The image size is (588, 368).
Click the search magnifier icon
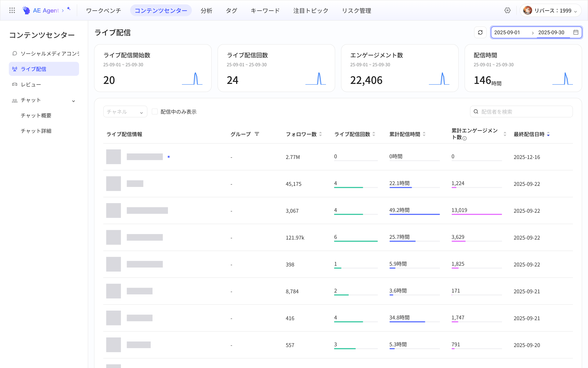tap(476, 112)
